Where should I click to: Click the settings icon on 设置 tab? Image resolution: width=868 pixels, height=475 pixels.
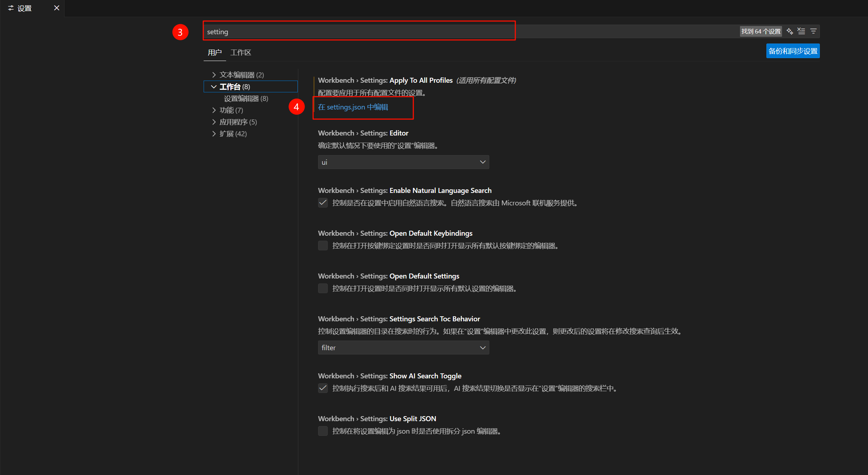[11, 8]
